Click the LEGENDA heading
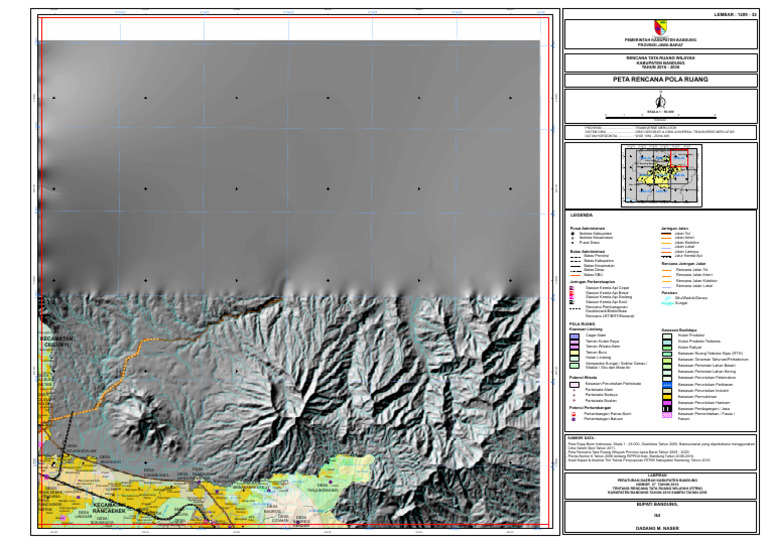The image size is (768, 542). pos(581,215)
